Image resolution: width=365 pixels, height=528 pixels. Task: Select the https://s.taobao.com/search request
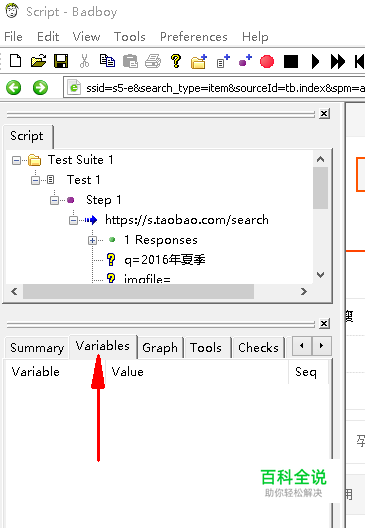pyautogui.click(x=187, y=220)
